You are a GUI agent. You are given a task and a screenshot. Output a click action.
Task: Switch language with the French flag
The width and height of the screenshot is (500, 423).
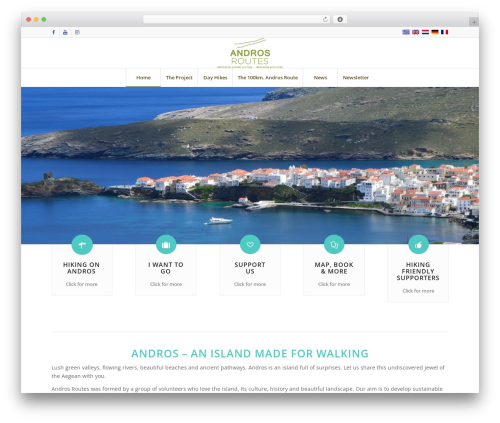(x=444, y=32)
